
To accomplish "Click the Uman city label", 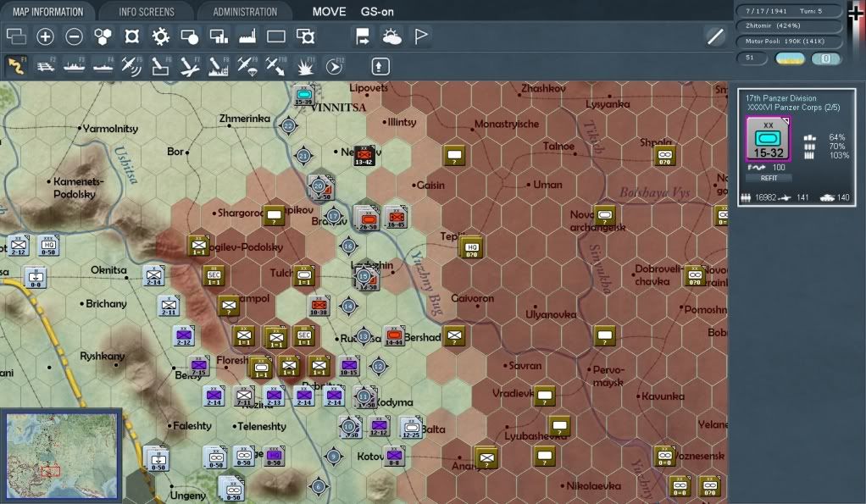I will pos(547,185).
